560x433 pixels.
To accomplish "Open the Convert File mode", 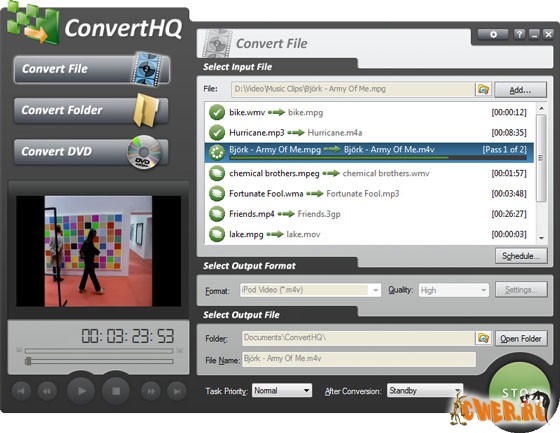I will point(92,69).
